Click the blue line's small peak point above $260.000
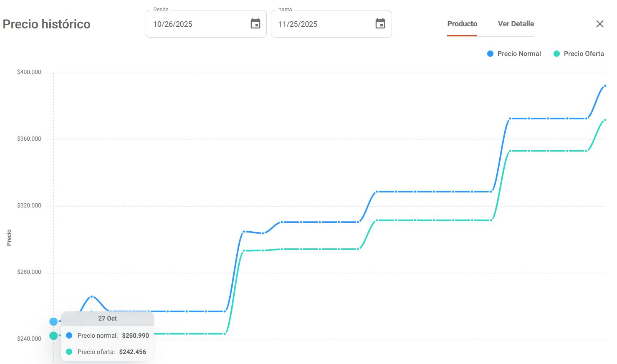Screen dimensions: 617x364 point(91,296)
